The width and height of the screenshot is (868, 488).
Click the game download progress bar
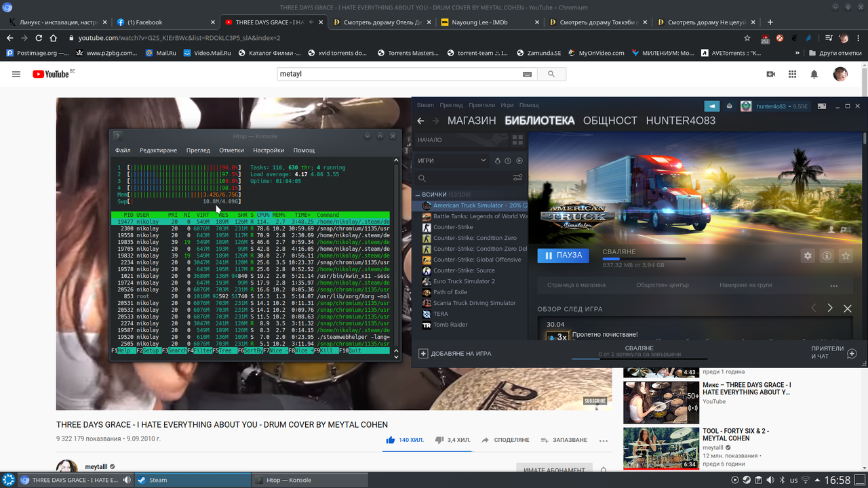coord(644,259)
